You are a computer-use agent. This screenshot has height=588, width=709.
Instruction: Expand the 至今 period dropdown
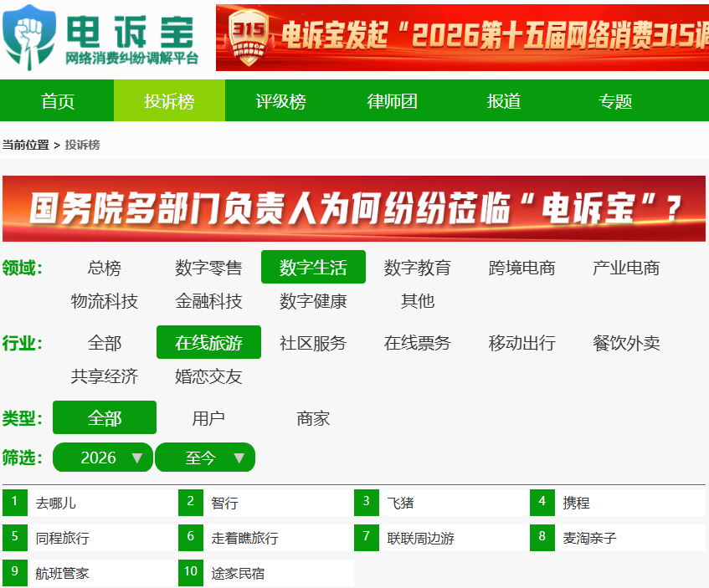[x=205, y=458]
